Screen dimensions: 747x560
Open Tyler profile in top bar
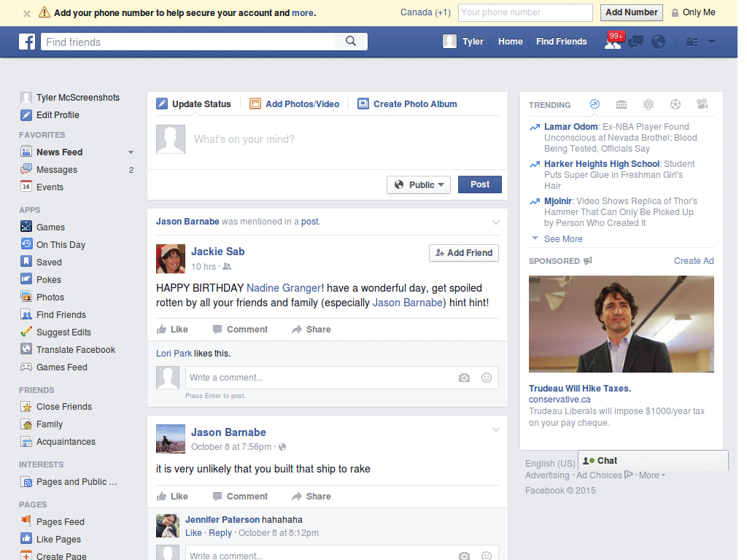coord(463,42)
